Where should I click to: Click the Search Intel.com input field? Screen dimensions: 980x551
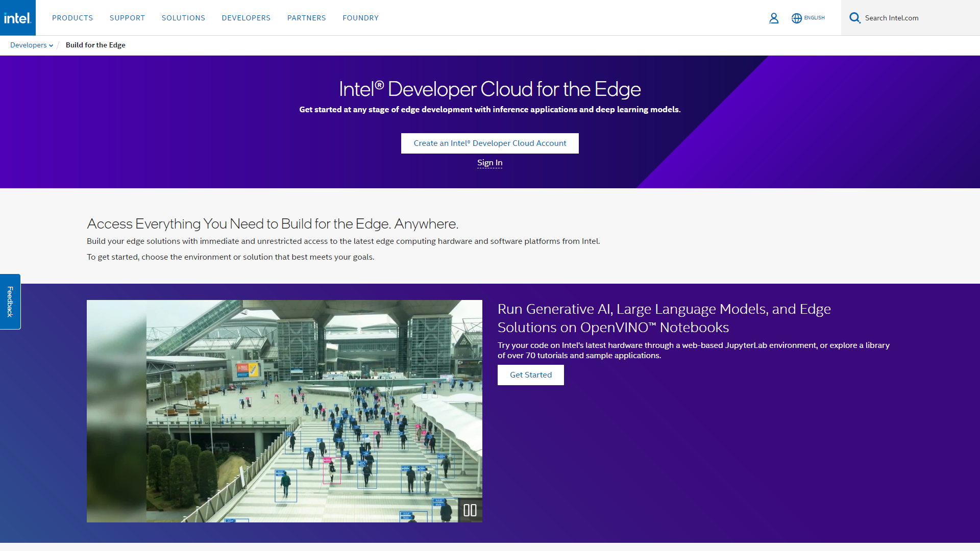coord(914,18)
